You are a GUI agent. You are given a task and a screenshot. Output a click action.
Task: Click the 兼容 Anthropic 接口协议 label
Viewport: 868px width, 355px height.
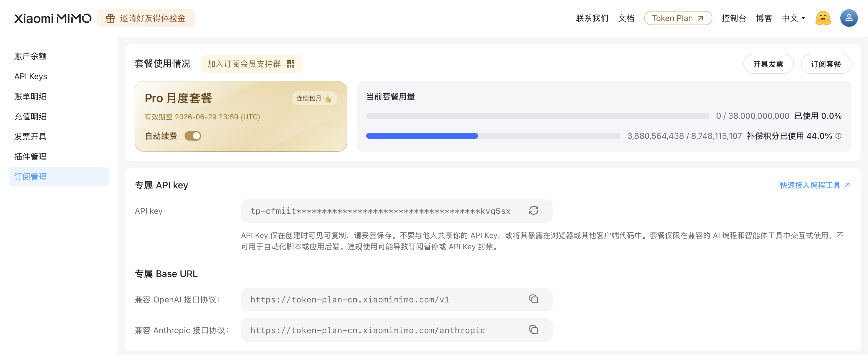click(x=182, y=330)
